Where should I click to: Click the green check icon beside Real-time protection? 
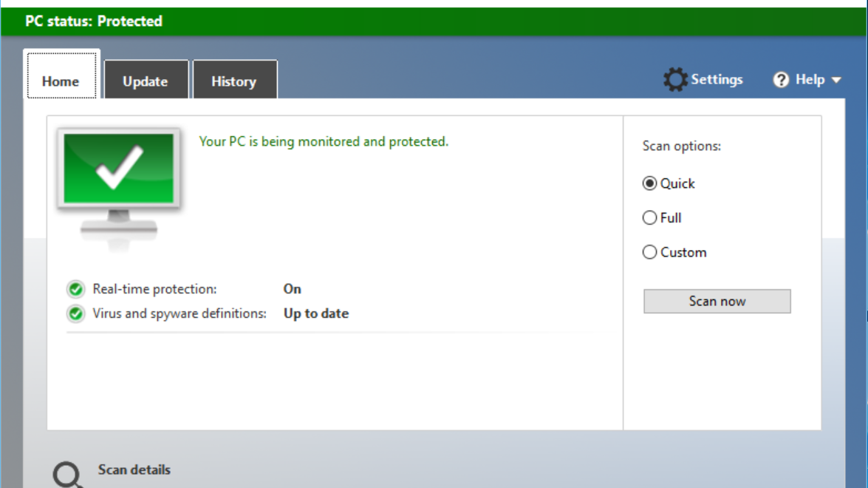tap(75, 288)
